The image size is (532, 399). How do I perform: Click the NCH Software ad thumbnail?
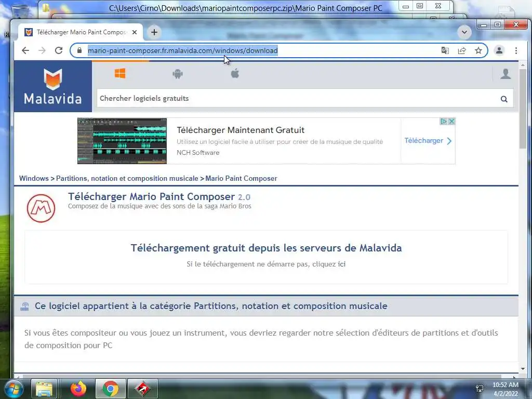pos(122,141)
